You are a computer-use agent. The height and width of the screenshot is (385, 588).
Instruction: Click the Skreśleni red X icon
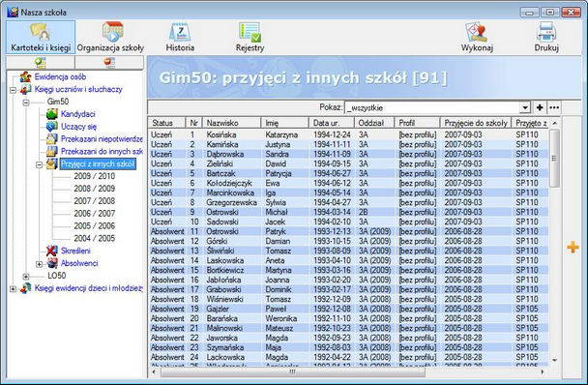pyautogui.click(x=52, y=251)
